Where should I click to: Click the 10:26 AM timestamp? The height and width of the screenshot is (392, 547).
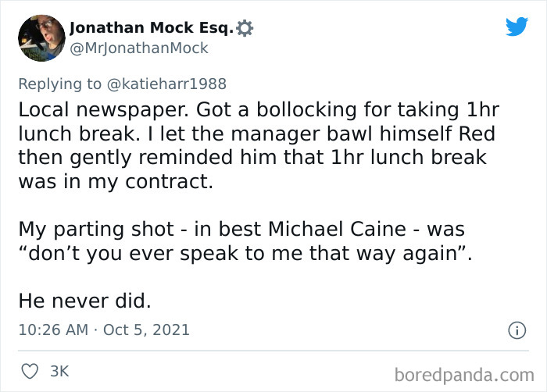(x=52, y=330)
